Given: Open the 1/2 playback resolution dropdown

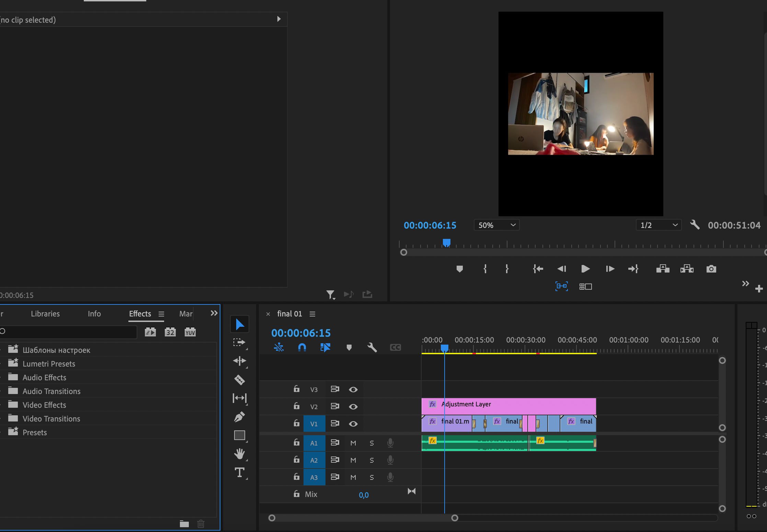Looking at the screenshot, I should pos(659,225).
